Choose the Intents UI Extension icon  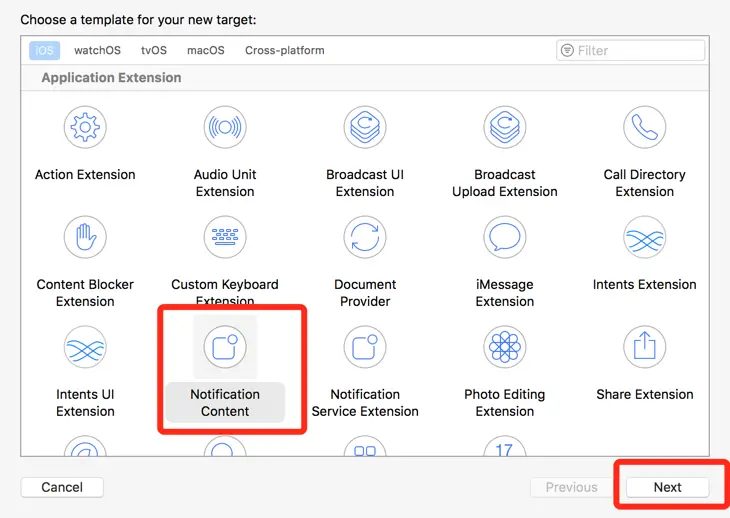(x=85, y=347)
